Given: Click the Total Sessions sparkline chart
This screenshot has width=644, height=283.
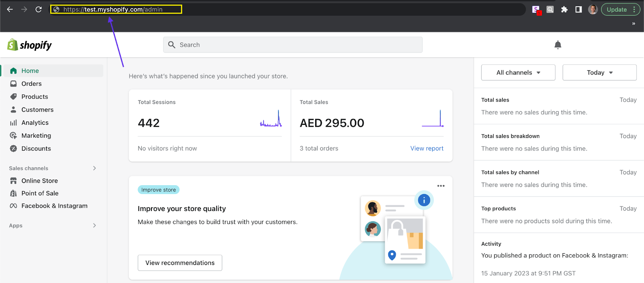Looking at the screenshot, I should [x=271, y=118].
